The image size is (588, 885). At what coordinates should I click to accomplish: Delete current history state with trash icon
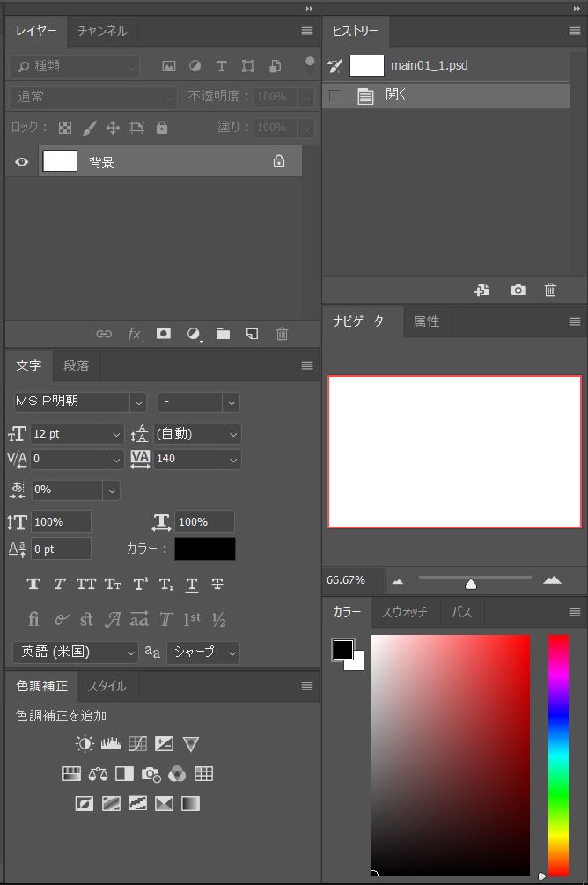(550, 290)
